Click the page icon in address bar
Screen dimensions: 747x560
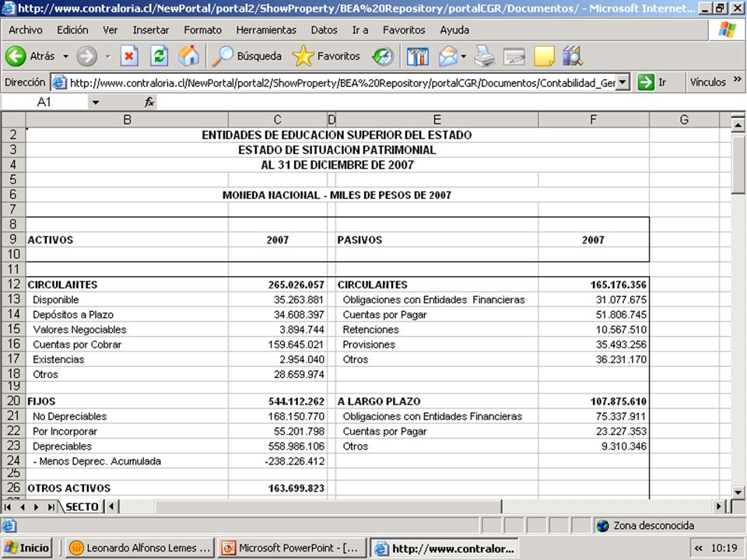[x=59, y=82]
